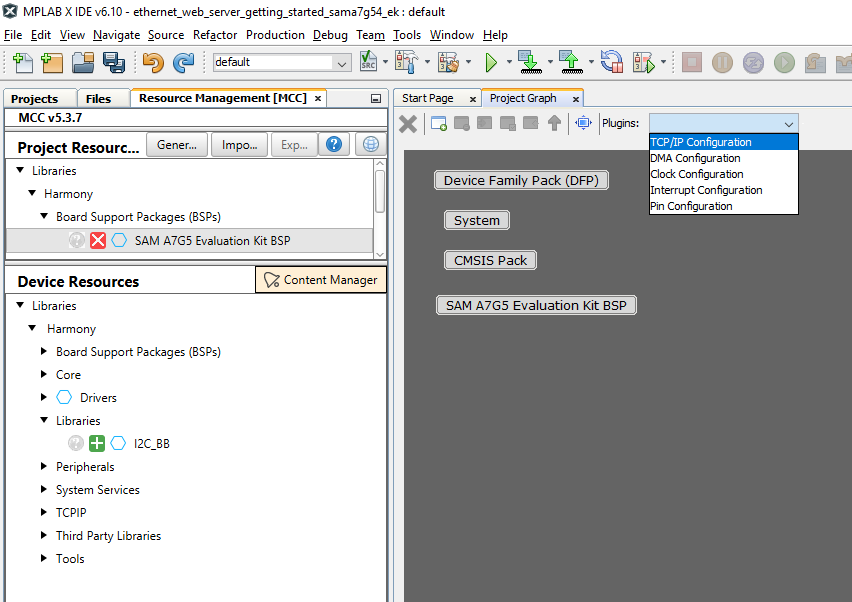Expand Peripherals in Device Resources
The height and width of the screenshot is (602, 852).
(x=44, y=466)
